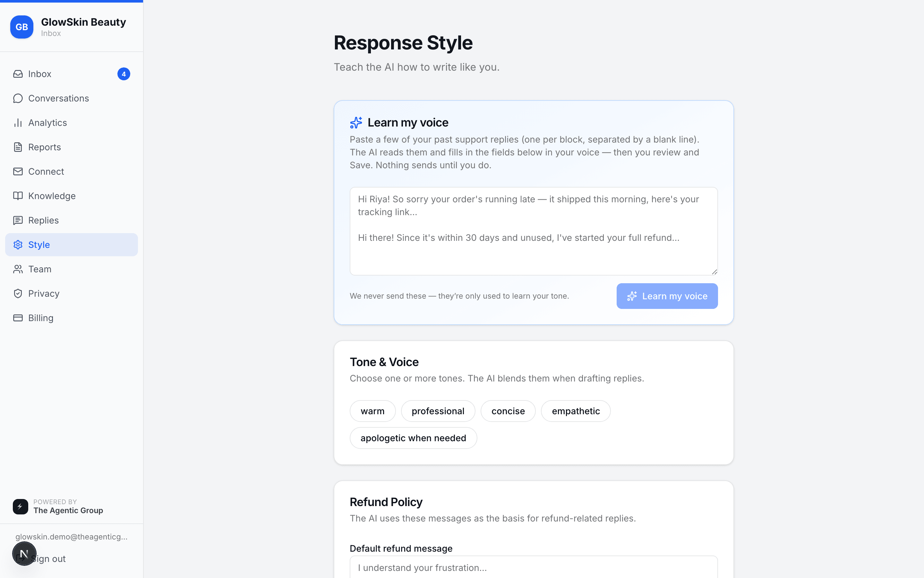Toggle the empathetic tone chip
Image resolution: width=924 pixels, height=578 pixels.
pos(575,411)
